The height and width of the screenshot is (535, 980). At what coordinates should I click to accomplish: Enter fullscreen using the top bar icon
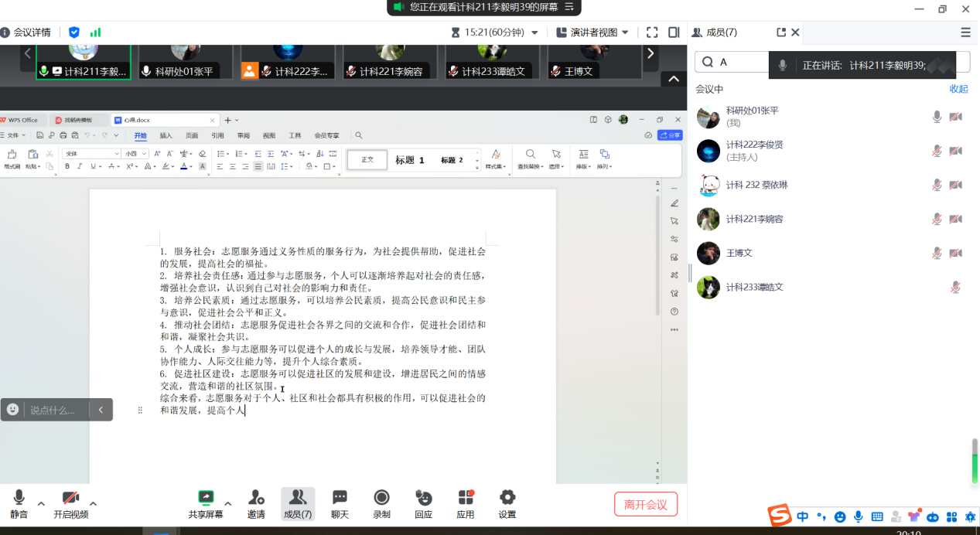tap(652, 32)
